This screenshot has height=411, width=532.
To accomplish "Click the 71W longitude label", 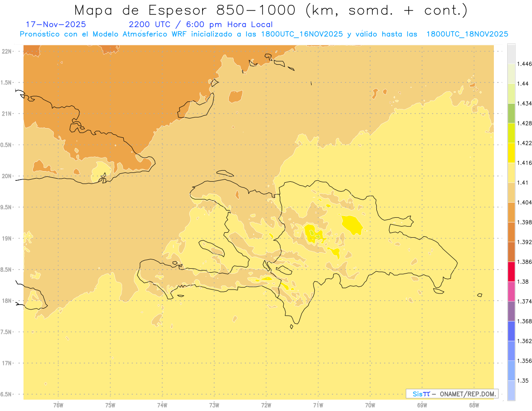I will 318,405.
